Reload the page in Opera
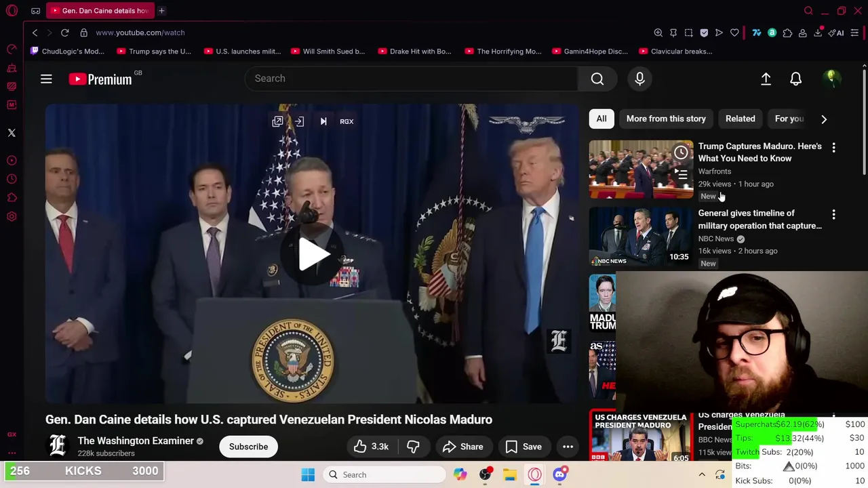This screenshot has height=488, width=868. tap(65, 33)
